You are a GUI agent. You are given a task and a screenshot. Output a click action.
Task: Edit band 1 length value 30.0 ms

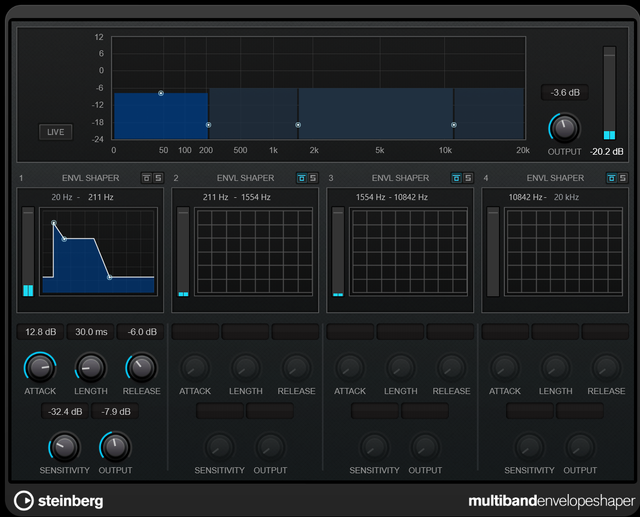coord(91,332)
